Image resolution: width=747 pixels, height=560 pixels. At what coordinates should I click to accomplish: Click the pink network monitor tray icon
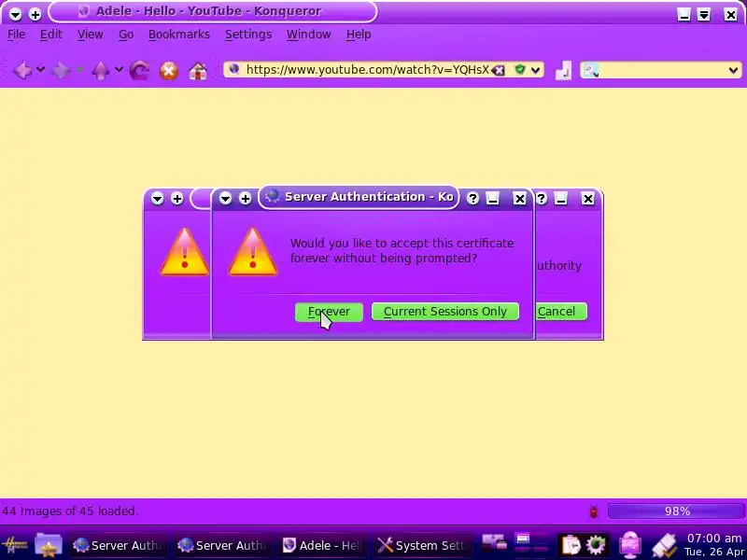tap(629, 545)
